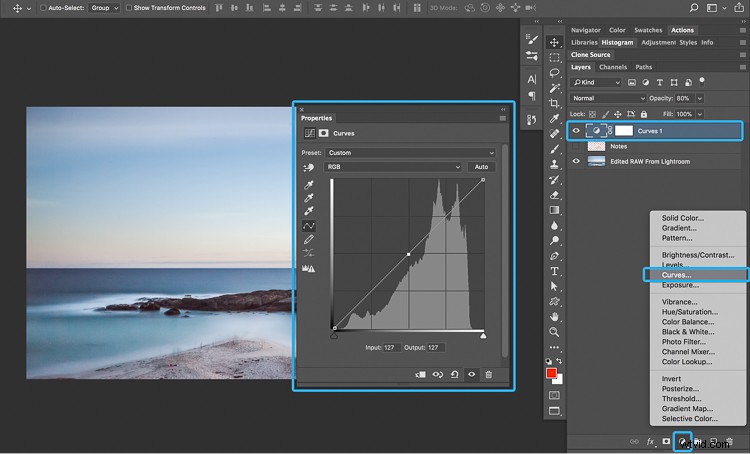Clip adjustment to layer below

pos(420,375)
